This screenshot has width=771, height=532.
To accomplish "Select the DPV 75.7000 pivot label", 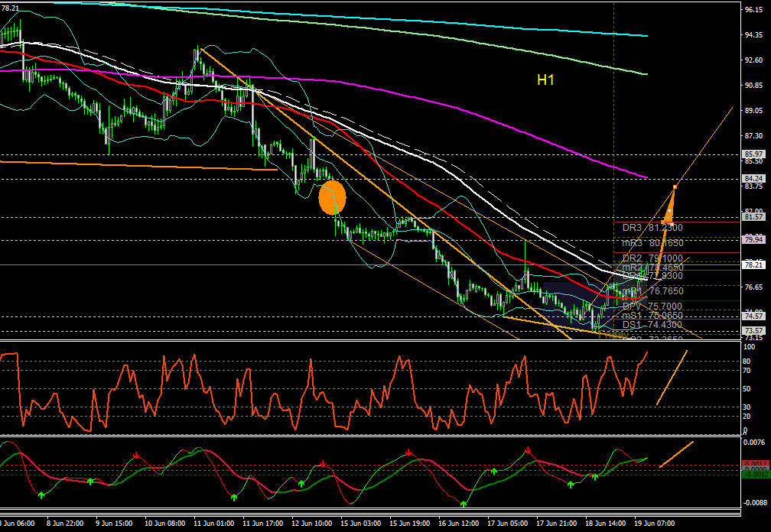I will point(652,307).
